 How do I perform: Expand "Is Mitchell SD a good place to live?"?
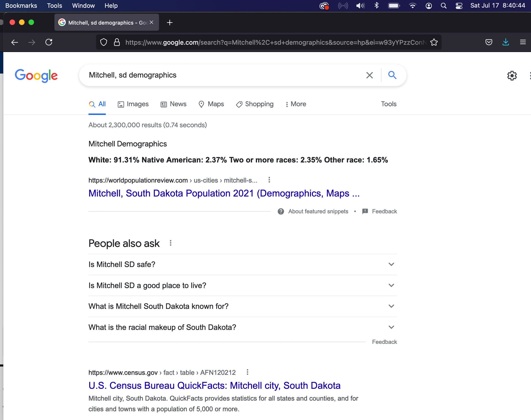[243, 285]
